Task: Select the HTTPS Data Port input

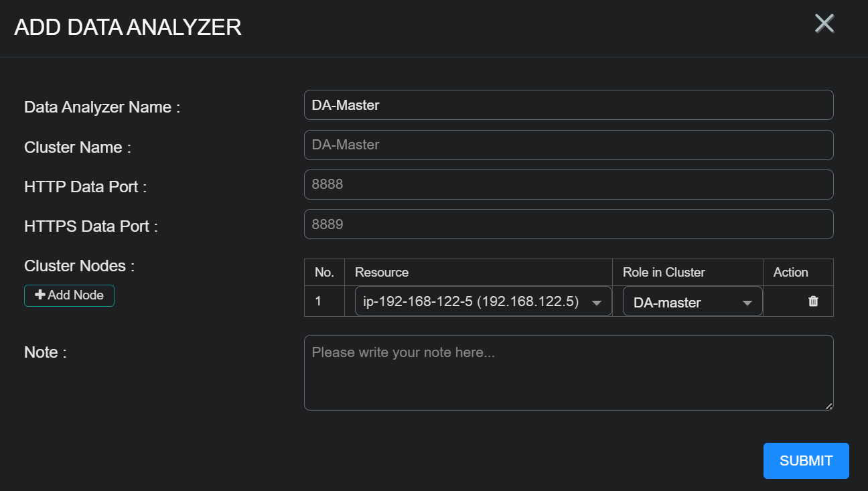Action: pyautogui.click(x=568, y=224)
